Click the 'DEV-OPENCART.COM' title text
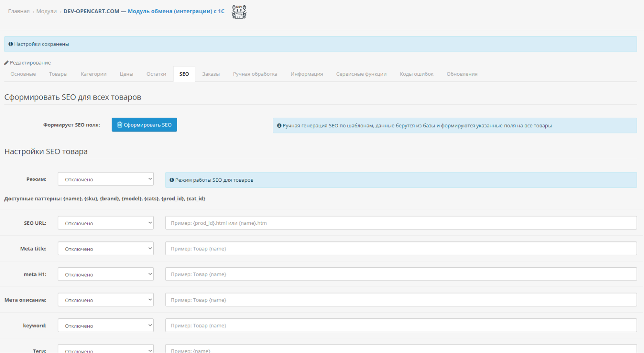The height and width of the screenshot is (353, 644). [x=91, y=11]
